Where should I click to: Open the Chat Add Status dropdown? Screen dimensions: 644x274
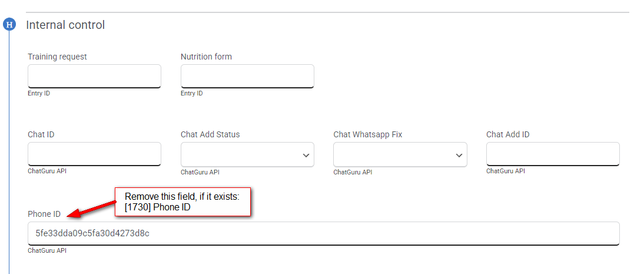tap(247, 154)
